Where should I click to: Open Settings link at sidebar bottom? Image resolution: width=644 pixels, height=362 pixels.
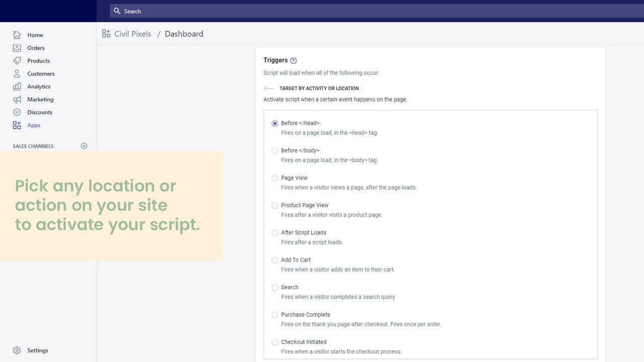(x=38, y=350)
